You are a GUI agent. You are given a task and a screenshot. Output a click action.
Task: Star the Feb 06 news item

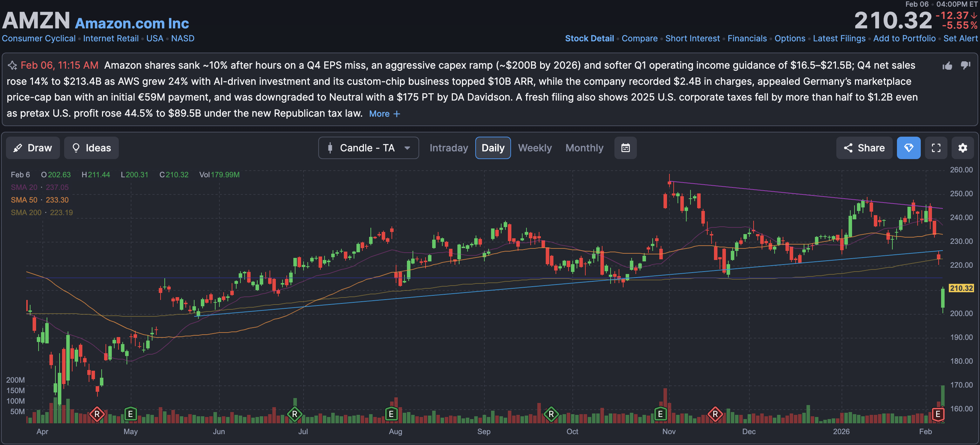coord(12,66)
